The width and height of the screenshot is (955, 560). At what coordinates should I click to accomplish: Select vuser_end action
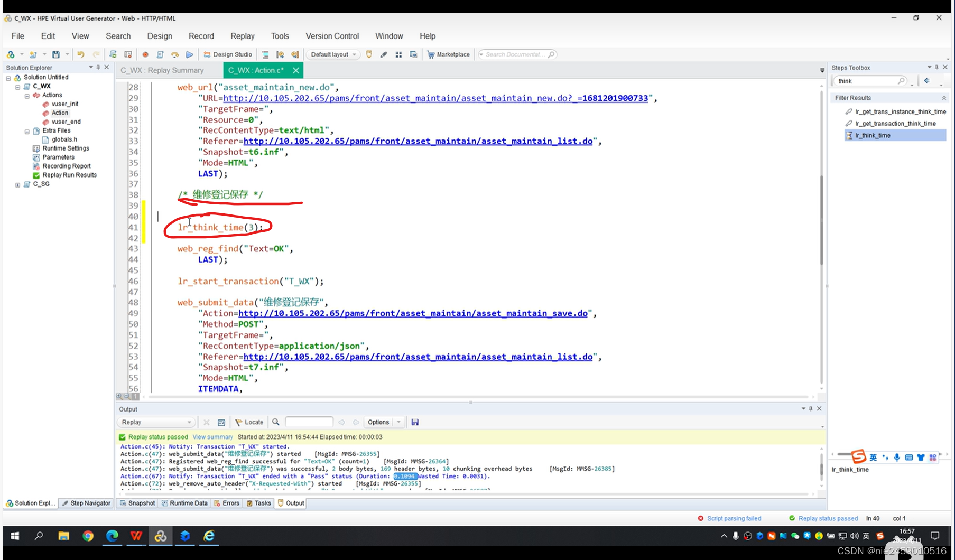point(66,122)
